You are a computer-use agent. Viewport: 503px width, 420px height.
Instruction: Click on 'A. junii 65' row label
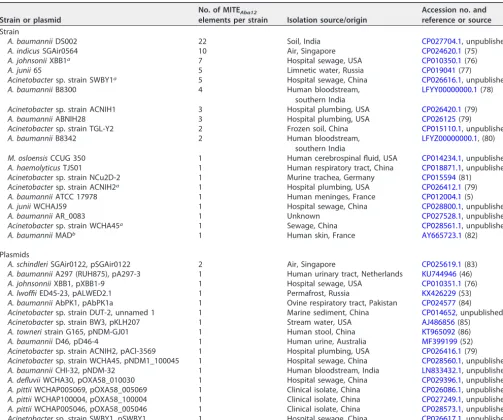click(24, 70)
